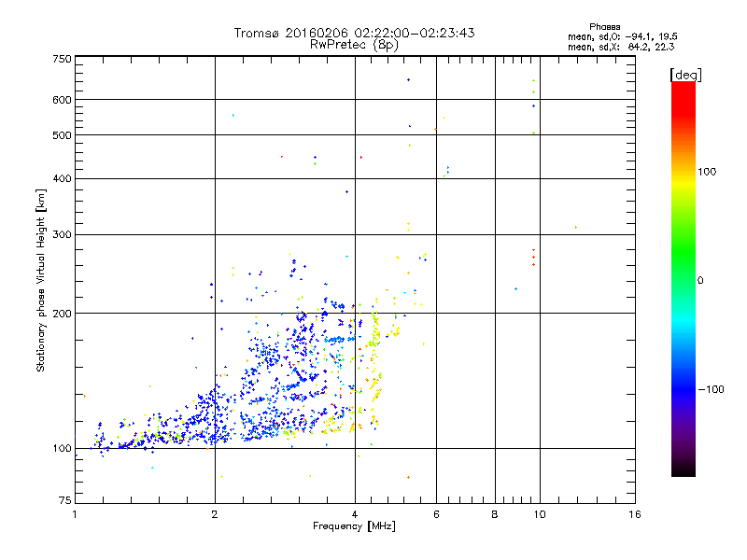Click the 'Stationary phase Virtual Height [km]' axis label

tap(41, 281)
